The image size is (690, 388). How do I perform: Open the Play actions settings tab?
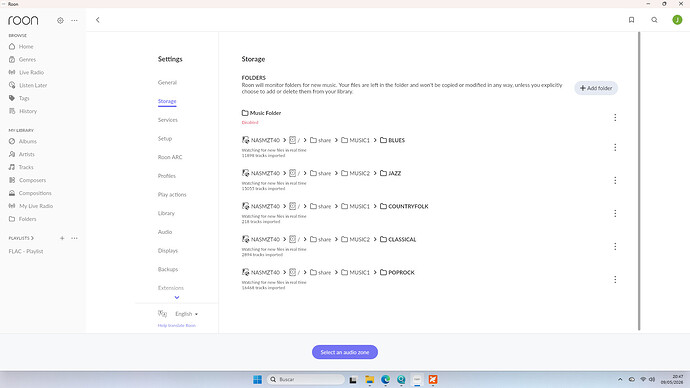point(172,194)
